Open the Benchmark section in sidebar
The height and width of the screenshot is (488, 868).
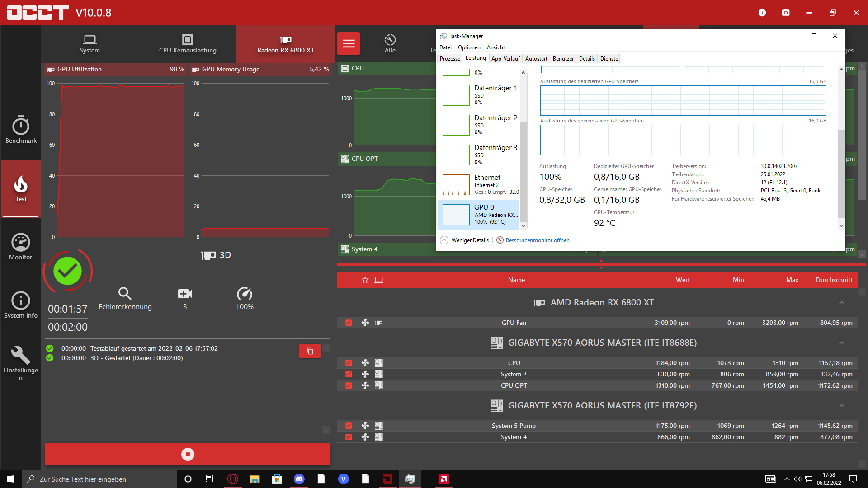21,130
